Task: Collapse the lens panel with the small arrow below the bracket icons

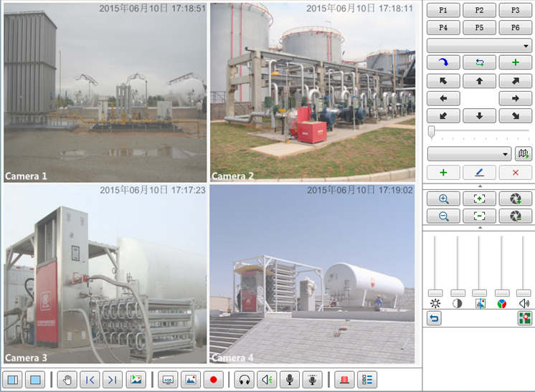Action: [x=480, y=227]
